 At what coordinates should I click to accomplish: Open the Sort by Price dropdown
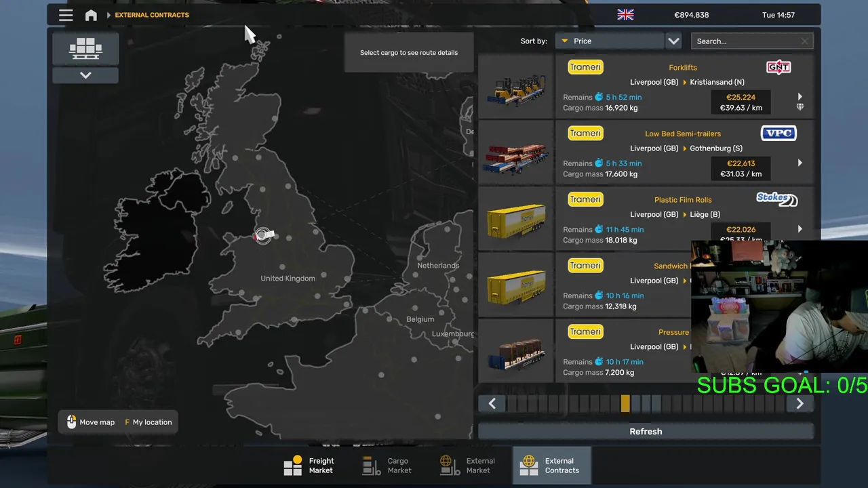(609, 41)
